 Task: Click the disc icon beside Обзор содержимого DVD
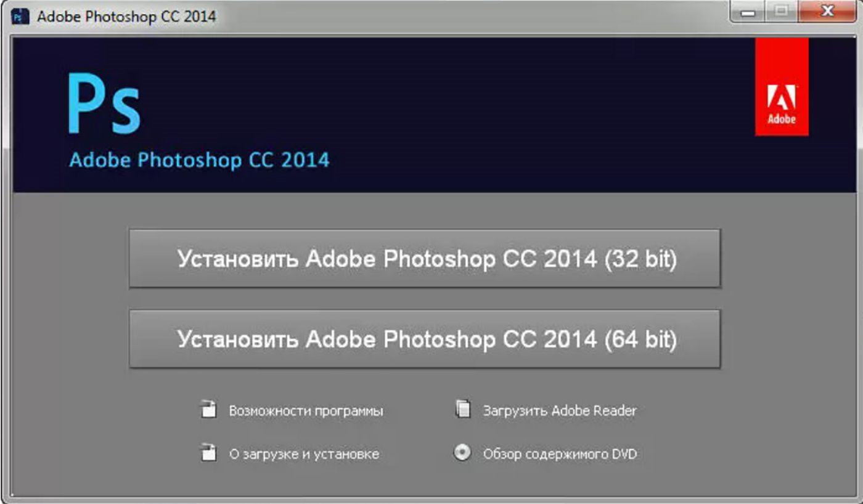pos(462,453)
